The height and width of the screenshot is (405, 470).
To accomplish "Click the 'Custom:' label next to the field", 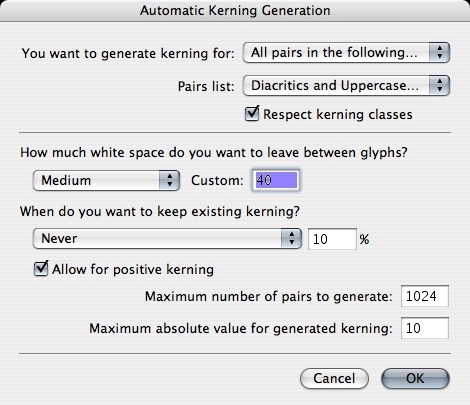I will tap(217, 181).
